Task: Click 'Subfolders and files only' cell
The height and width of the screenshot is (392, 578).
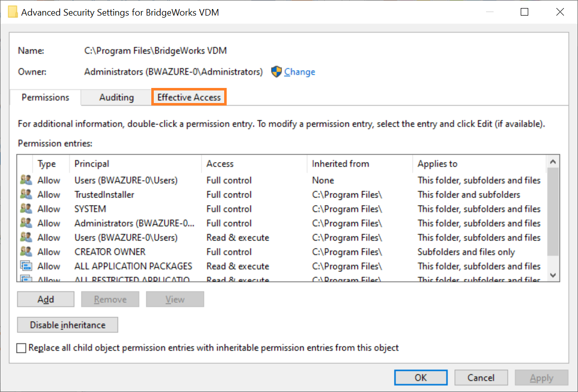Action: (x=466, y=252)
